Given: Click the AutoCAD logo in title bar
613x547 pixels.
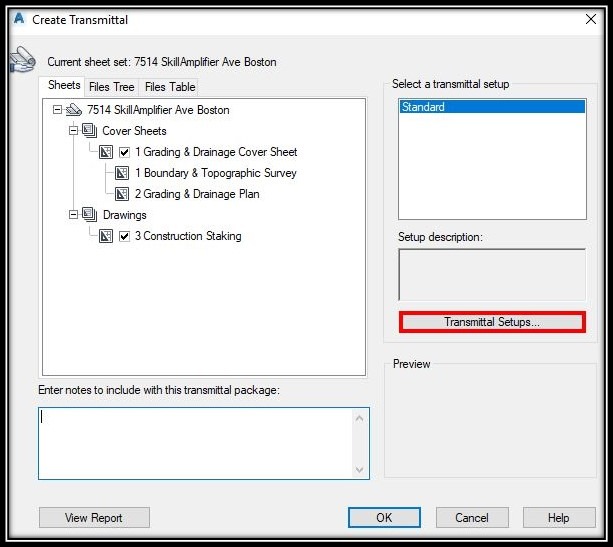Looking at the screenshot, I should point(19,18).
